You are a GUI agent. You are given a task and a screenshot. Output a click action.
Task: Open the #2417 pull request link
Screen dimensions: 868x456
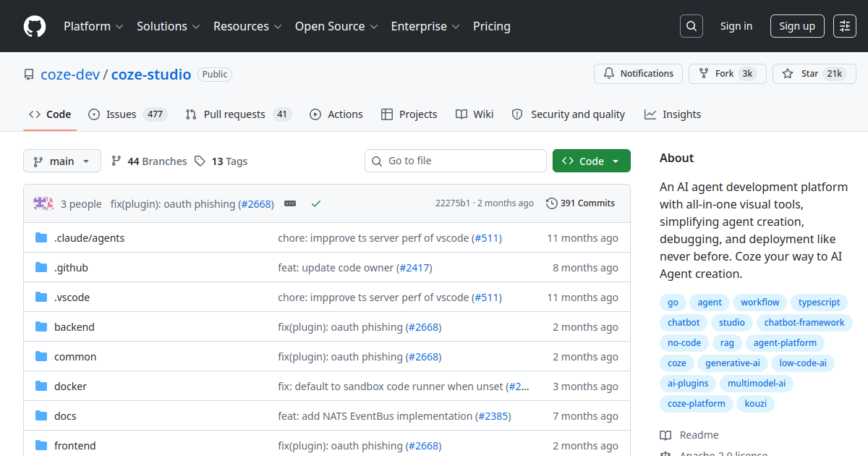point(414,268)
